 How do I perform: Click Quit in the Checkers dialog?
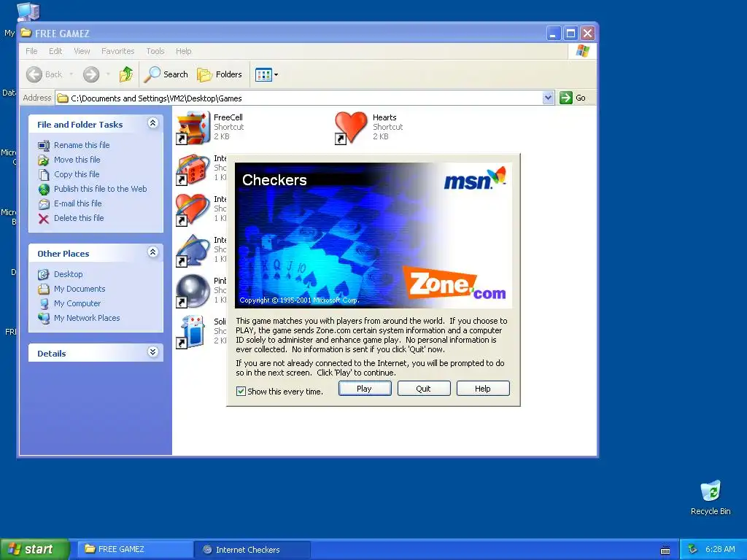click(x=424, y=389)
